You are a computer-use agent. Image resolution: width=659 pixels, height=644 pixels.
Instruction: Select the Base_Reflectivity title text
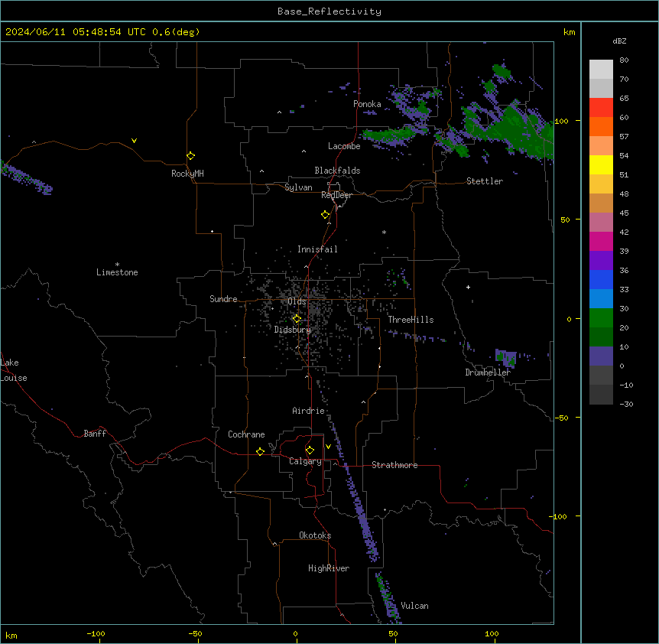329,11
